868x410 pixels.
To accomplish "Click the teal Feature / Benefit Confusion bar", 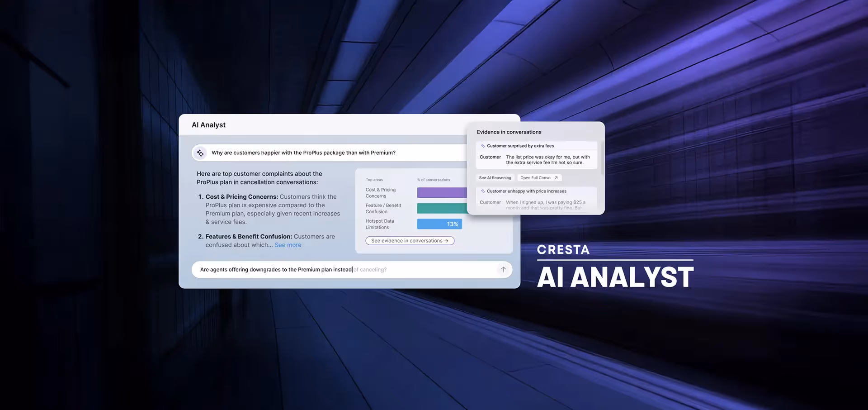I will pyautogui.click(x=442, y=208).
